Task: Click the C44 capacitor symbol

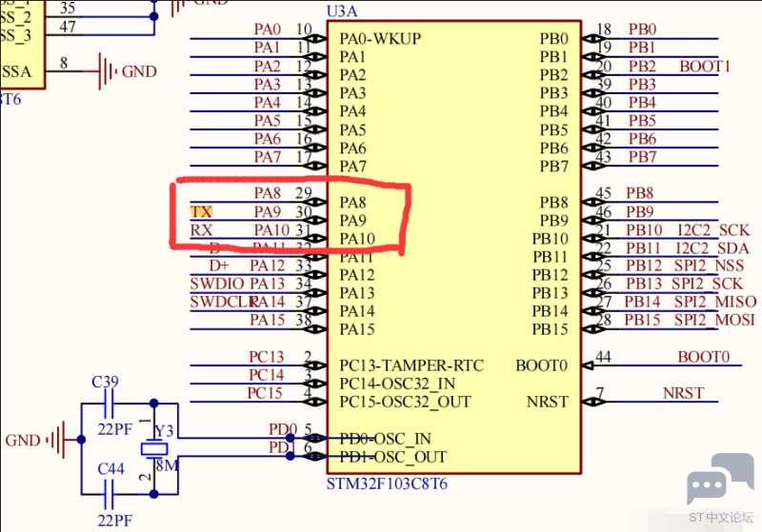Action: coord(109,495)
